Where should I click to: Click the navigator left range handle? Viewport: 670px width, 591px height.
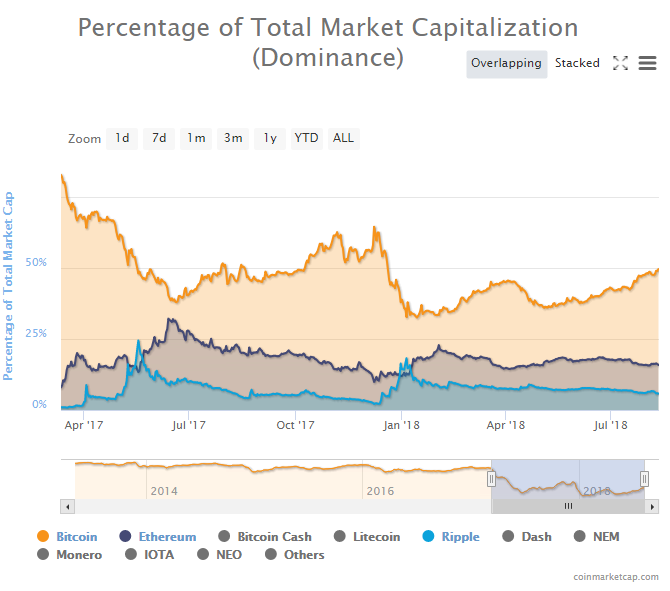[x=491, y=479]
